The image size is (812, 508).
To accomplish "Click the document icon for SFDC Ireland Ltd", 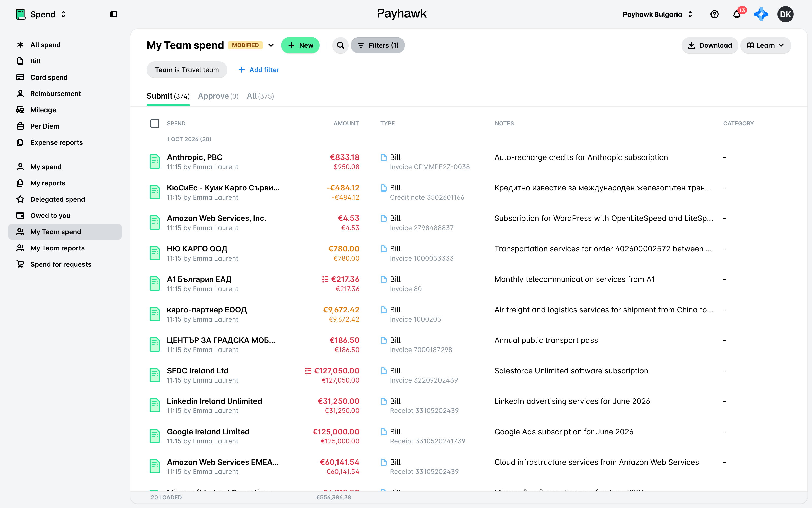I will (154, 375).
